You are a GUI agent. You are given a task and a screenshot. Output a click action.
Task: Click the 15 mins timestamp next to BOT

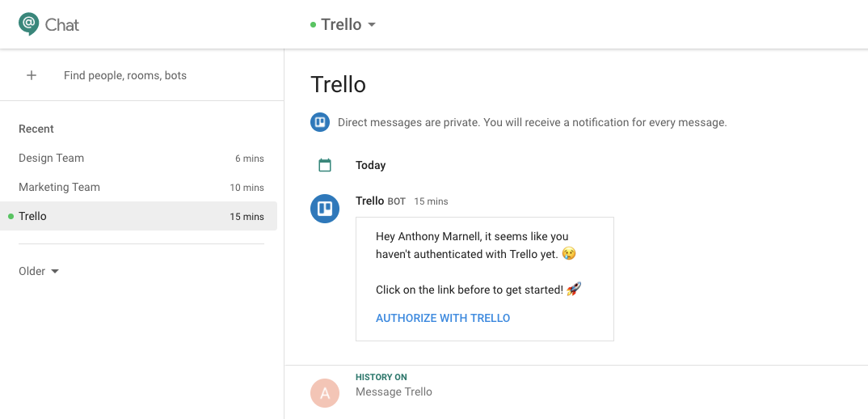(x=431, y=201)
